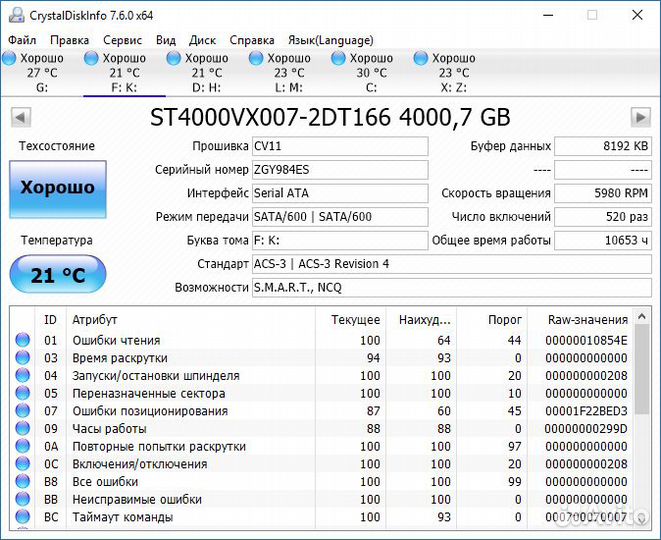Click status icon for Все ошибки
661x540 pixels.
coord(23,481)
